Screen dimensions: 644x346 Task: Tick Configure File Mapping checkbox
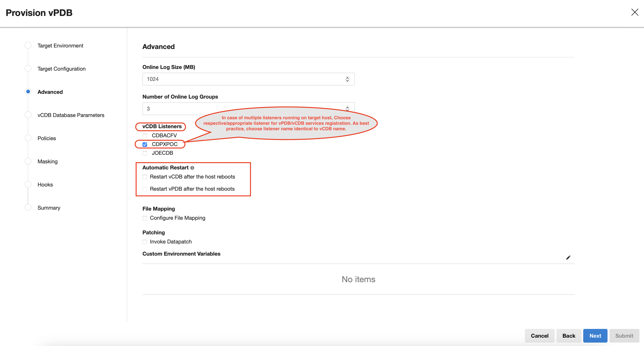145,218
